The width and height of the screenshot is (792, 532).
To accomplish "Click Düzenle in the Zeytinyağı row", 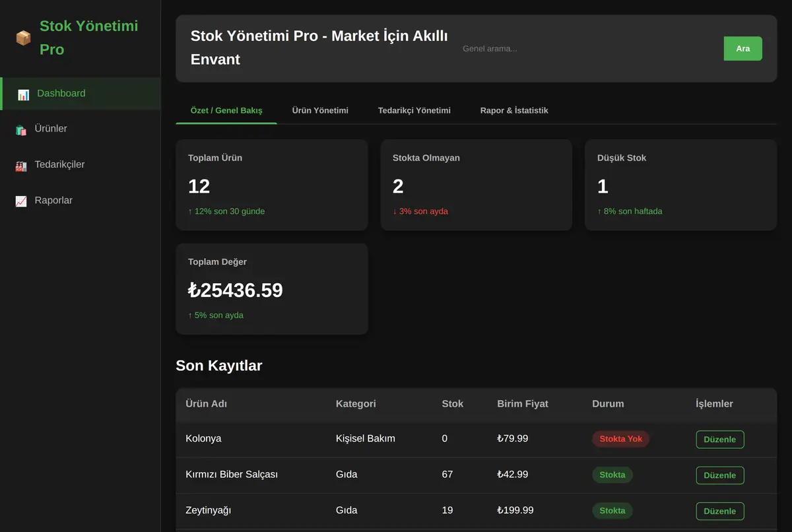I will pos(720,511).
